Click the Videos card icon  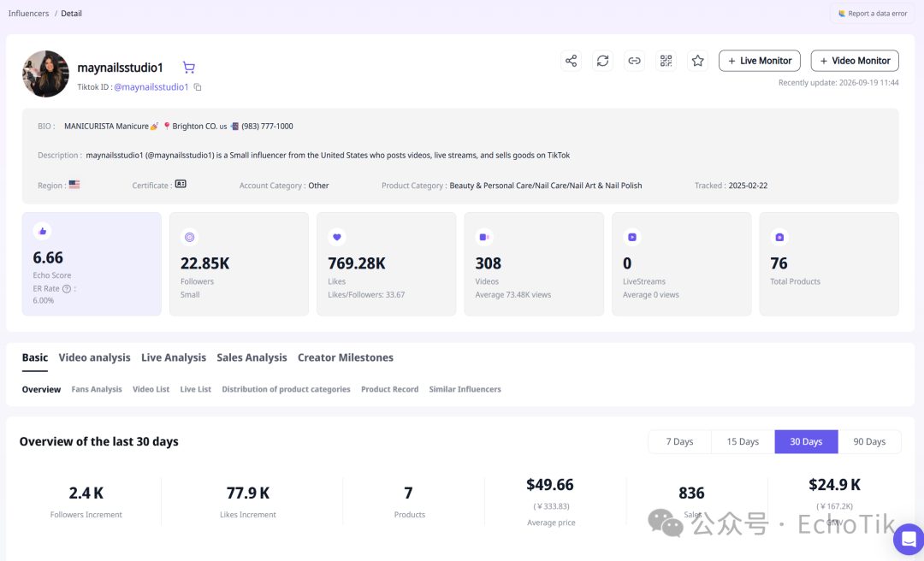tap(484, 237)
